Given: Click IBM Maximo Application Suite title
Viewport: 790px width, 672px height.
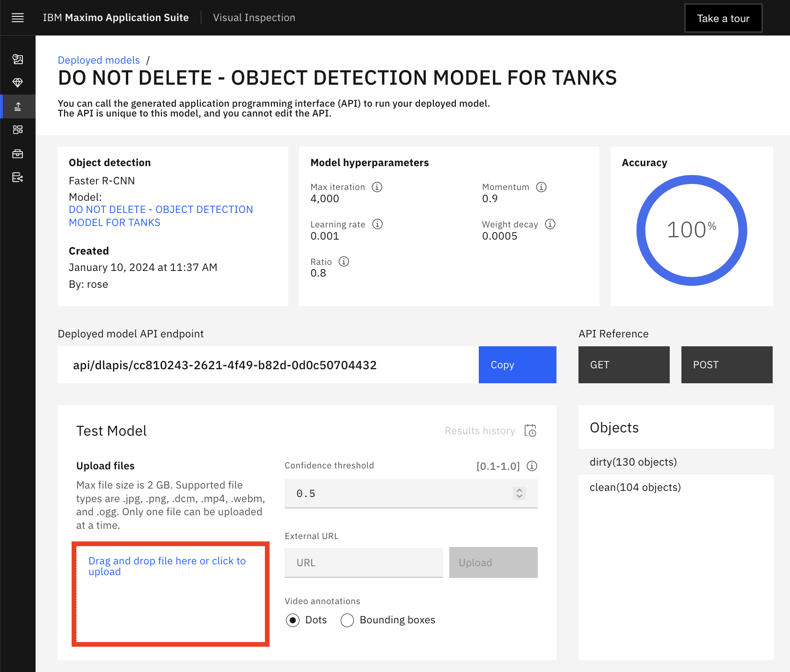Looking at the screenshot, I should pos(116,18).
